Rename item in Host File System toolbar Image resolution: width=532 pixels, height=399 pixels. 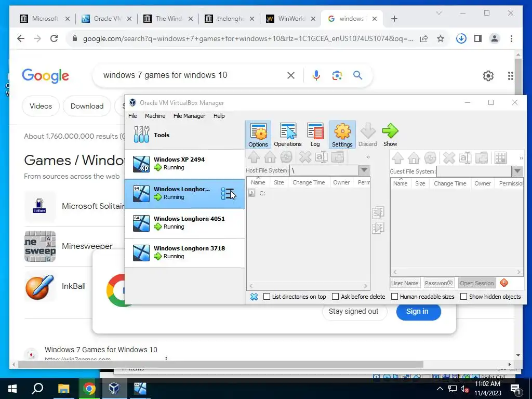click(321, 157)
